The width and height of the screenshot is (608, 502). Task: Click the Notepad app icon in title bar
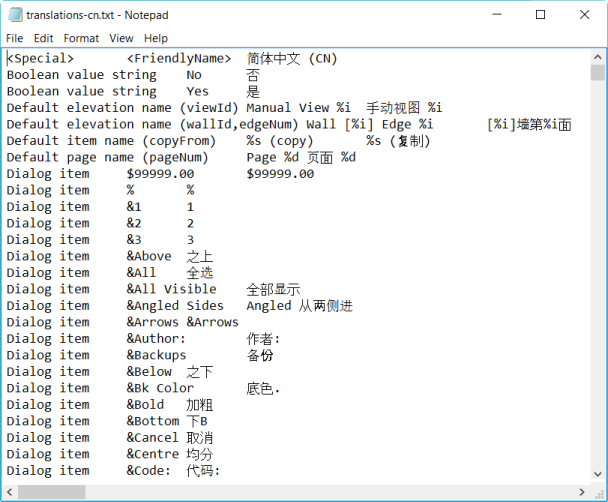tap(15, 15)
